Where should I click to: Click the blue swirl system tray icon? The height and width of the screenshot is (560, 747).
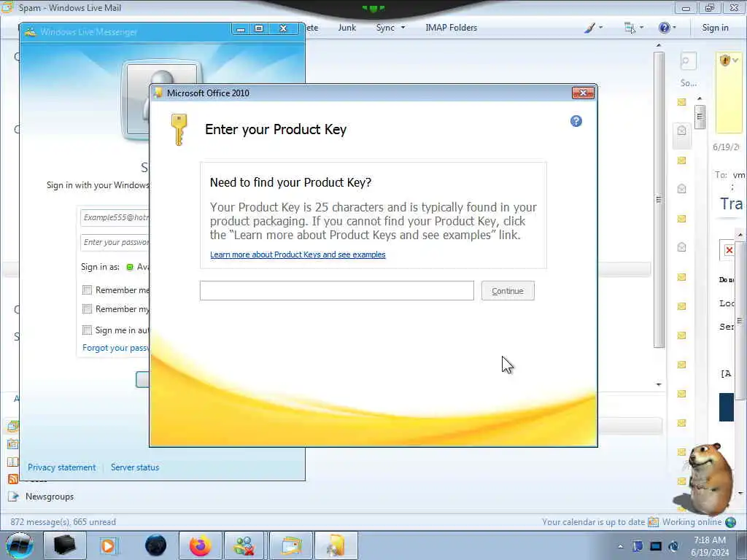pyautogui.click(x=673, y=546)
